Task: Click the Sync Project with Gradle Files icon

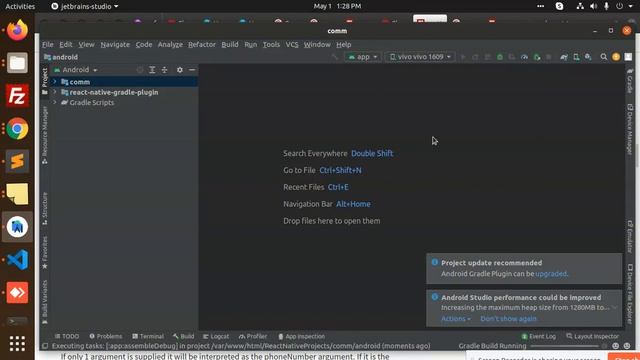Action: 564,57
